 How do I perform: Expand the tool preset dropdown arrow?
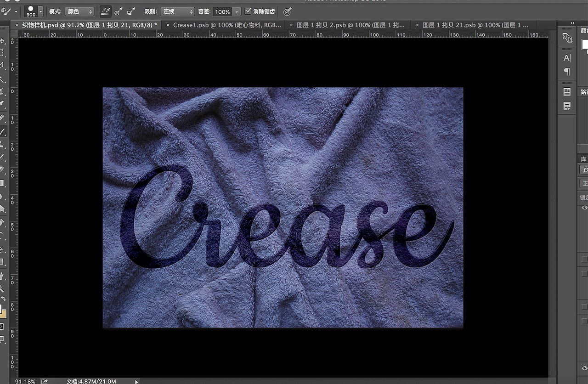(x=16, y=11)
